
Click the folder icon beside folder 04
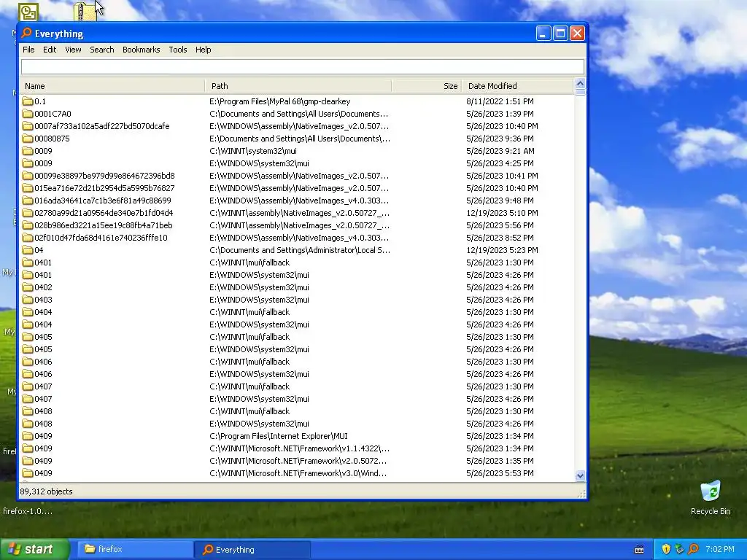28,250
